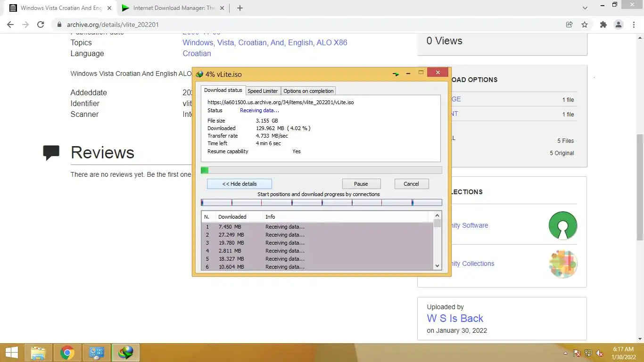Click the taskbar clock showing 6:17 AM

(623, 353)
